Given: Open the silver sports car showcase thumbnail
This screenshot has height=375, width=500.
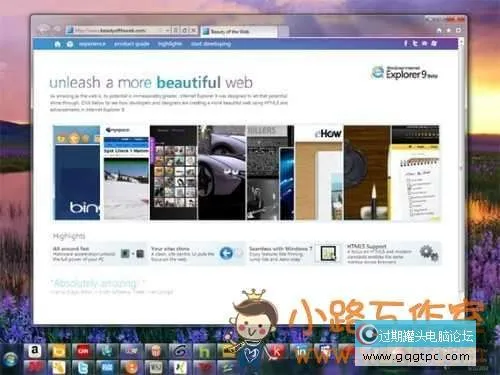Looking at the screenshot, I should click(x=222, y=173).
